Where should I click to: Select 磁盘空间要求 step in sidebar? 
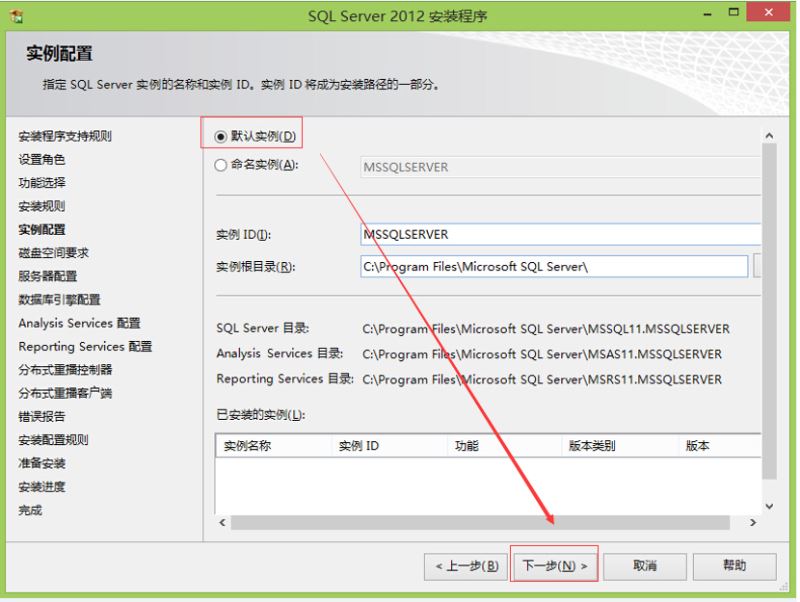(54, 253)
